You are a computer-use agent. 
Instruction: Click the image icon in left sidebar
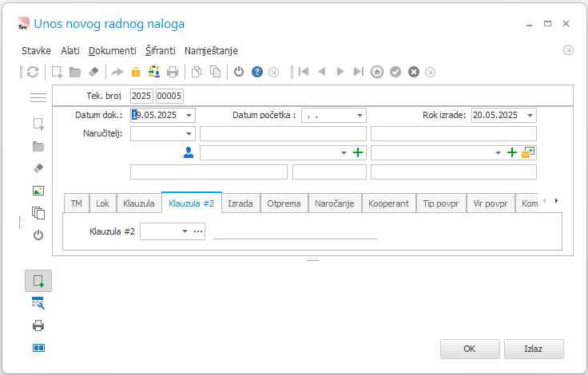click(x=38, y=191)
